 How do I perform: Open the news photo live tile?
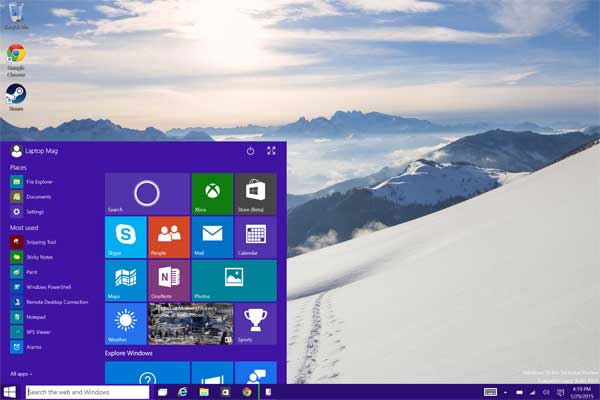191,324
